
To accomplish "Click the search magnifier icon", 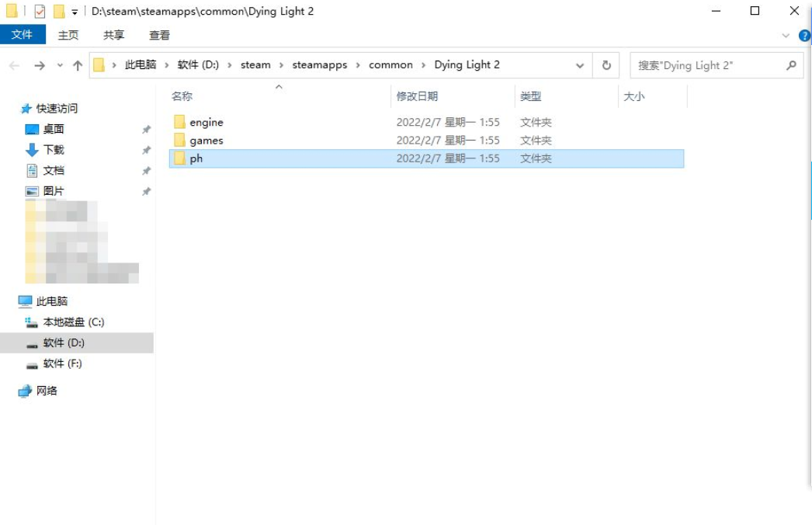I will (x=791, y=65).
